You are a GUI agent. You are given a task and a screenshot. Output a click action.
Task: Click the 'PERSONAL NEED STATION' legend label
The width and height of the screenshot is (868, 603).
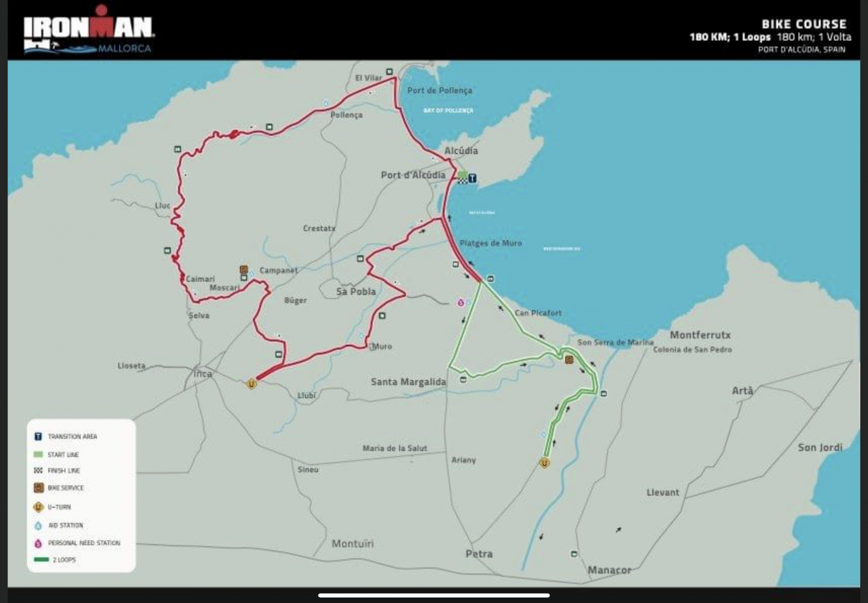click(x=84, y=543)
